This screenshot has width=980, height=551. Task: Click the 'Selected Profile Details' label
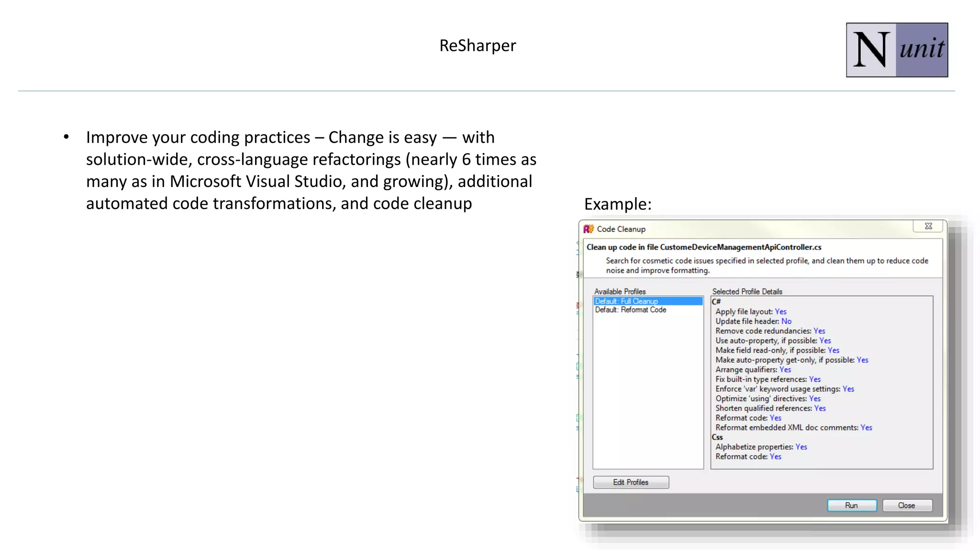(x=747, y=292)
